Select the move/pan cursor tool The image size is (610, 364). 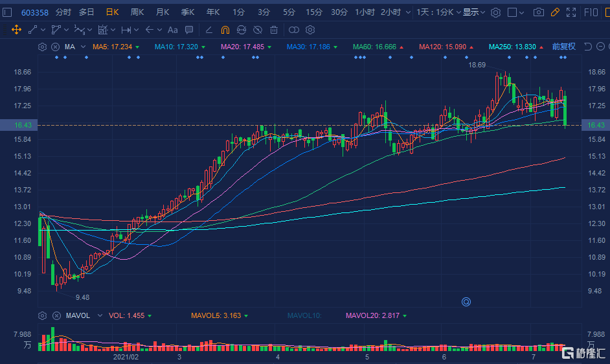(16, 30)
